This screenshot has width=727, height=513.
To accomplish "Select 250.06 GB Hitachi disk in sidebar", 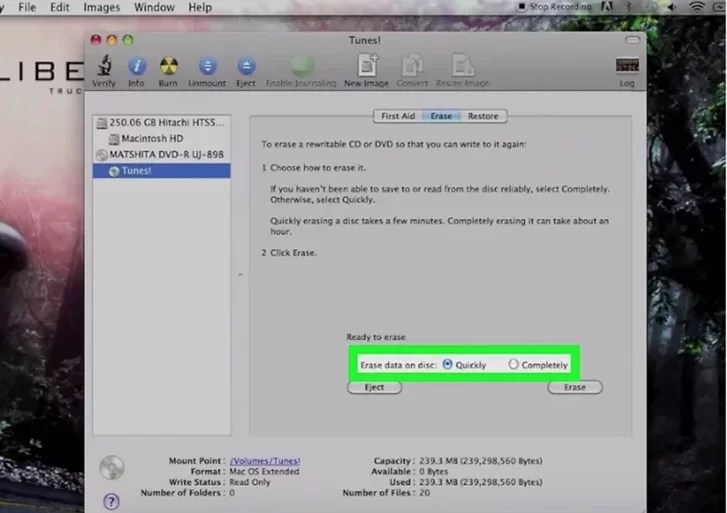I will (161, 122).
